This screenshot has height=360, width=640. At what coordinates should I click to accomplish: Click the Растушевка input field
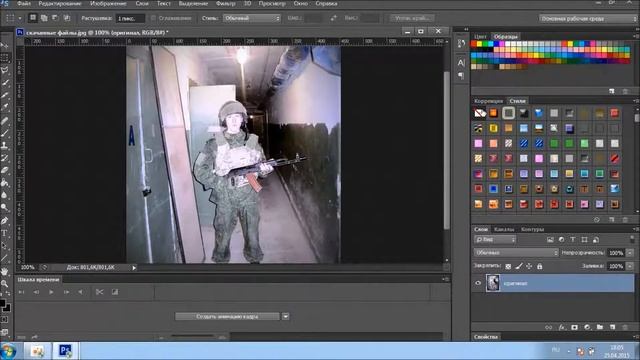(x=130, y=18)
